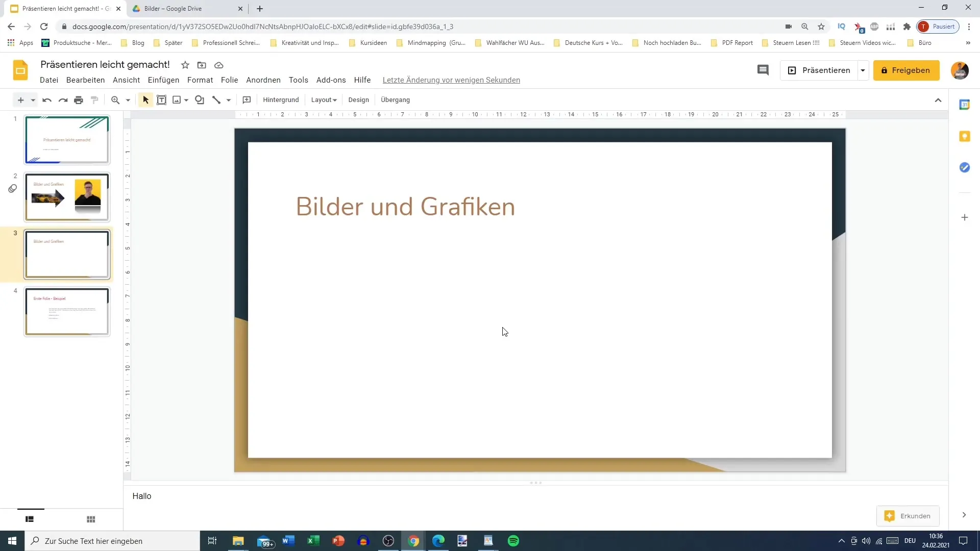This screenshot has width=980, height=551.
Task: Click the print icon
Action: click(79, 100)
